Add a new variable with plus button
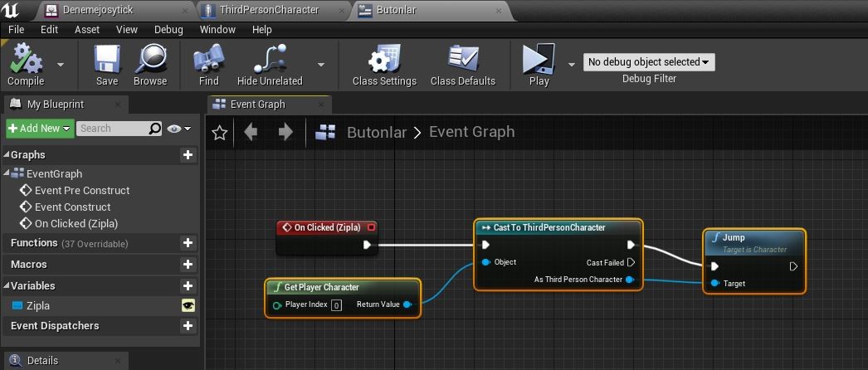 pos(188,286)
